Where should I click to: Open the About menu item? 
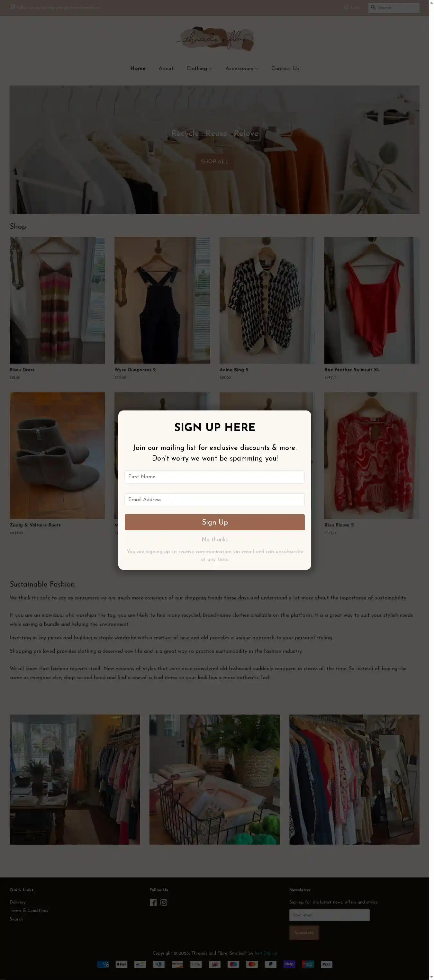tap(166, 68)
